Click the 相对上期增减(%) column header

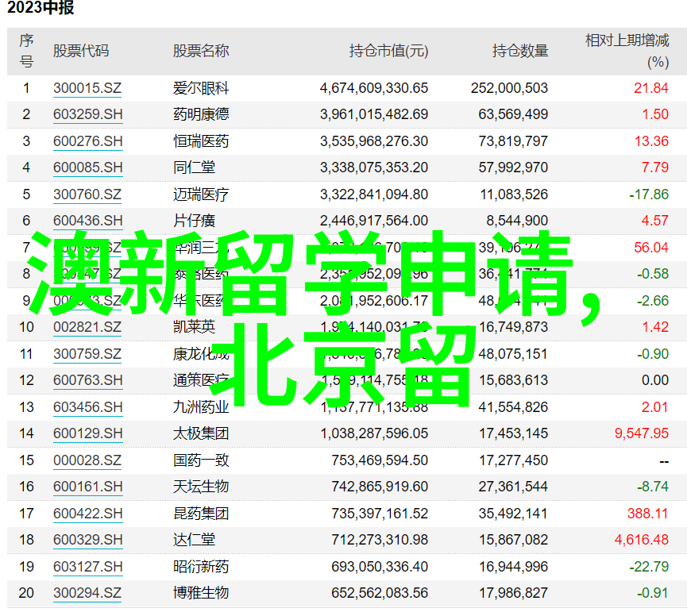point(627,51)
